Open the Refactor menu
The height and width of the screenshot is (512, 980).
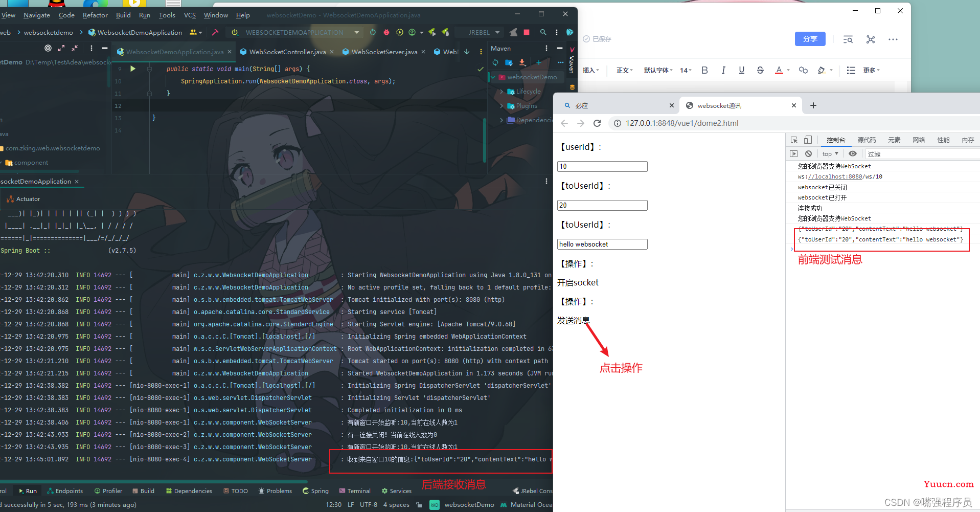point(95,15)
